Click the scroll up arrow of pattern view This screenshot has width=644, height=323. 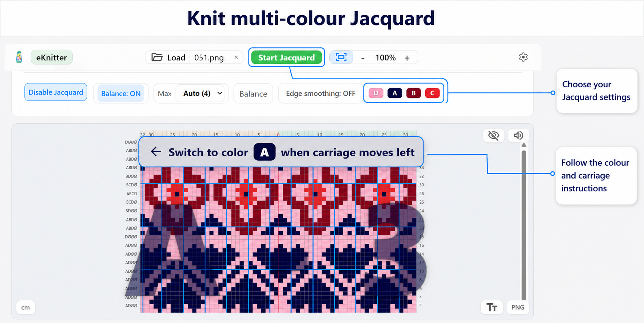coord(524,145)
